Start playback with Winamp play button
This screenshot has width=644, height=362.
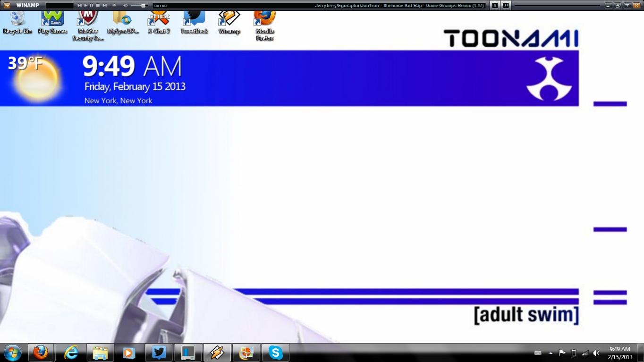[86, 5]
